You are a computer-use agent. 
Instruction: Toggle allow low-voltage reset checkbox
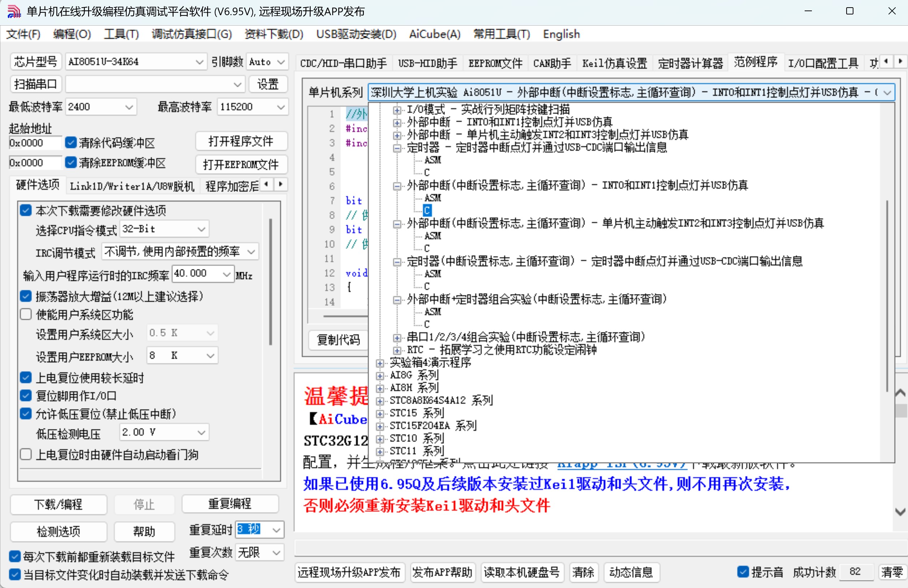point(26,413)
